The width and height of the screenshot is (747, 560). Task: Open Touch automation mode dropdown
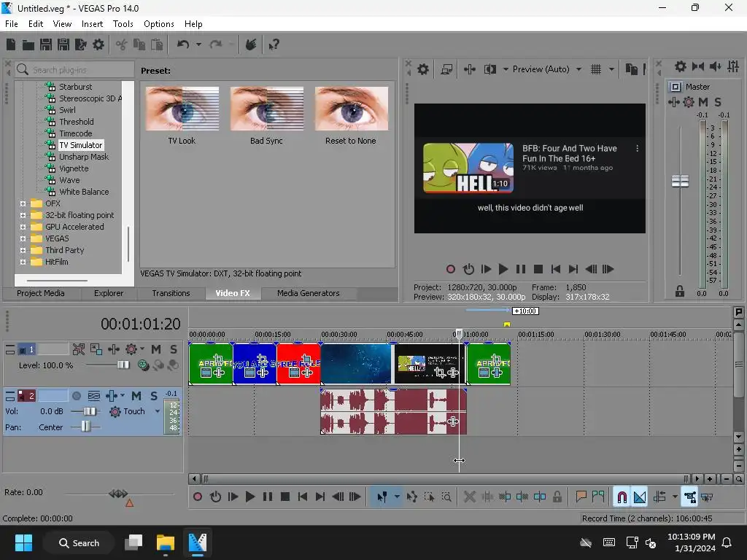click(158, 411)
